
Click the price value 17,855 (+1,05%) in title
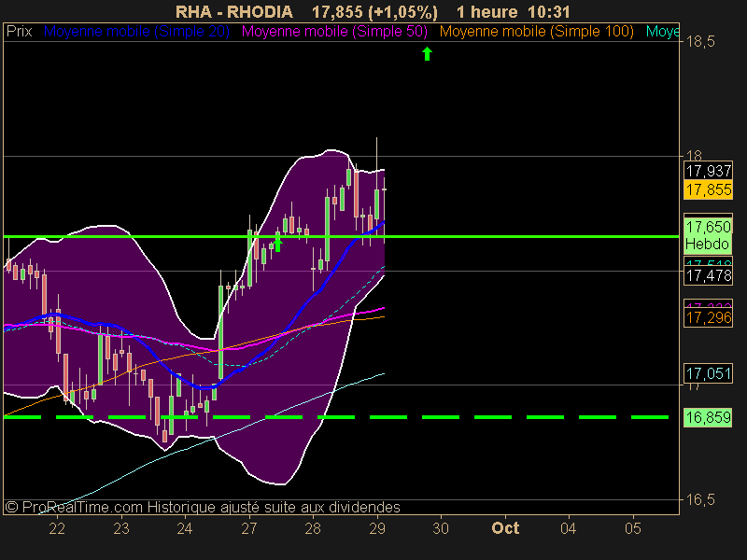[374, 12]
